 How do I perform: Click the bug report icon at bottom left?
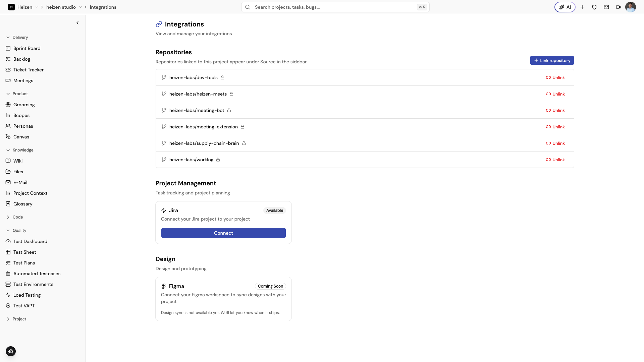coord(11,351)
